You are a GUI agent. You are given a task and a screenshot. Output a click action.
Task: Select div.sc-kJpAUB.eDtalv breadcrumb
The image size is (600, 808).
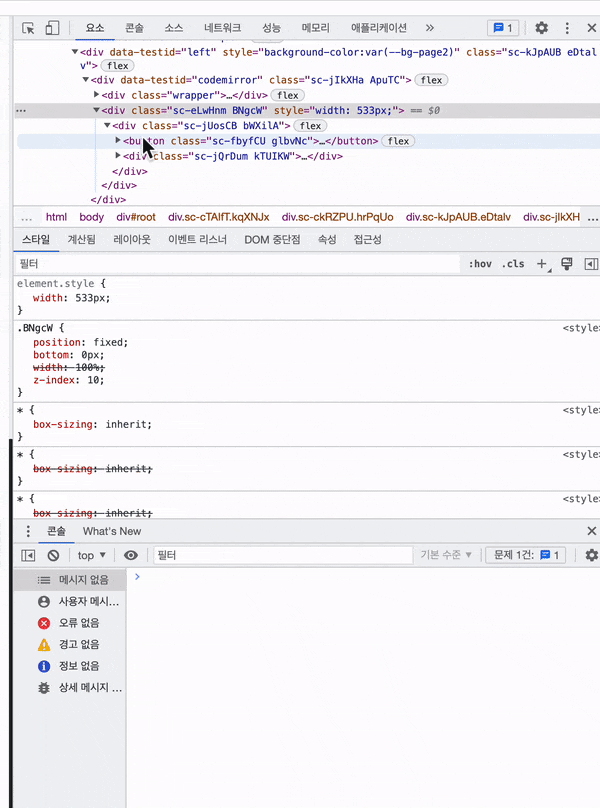pyautogui.click(x=458, y=217)
